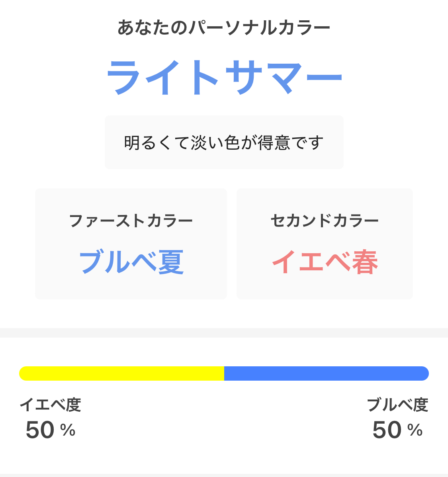
Task: Click the blue ブルベ bar segment
Action: [327, 373]
